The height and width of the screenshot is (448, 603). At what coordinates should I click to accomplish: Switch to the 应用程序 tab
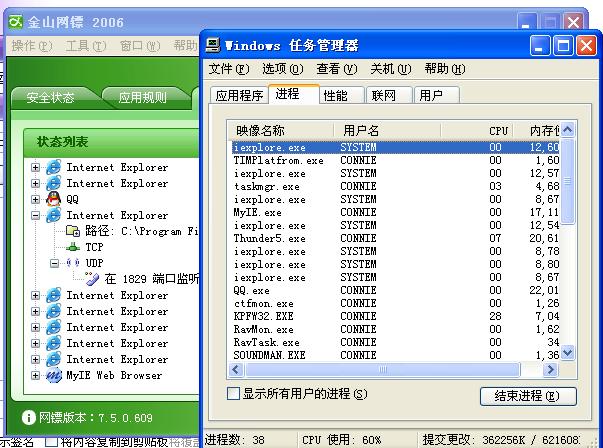[x=239, y=95]
